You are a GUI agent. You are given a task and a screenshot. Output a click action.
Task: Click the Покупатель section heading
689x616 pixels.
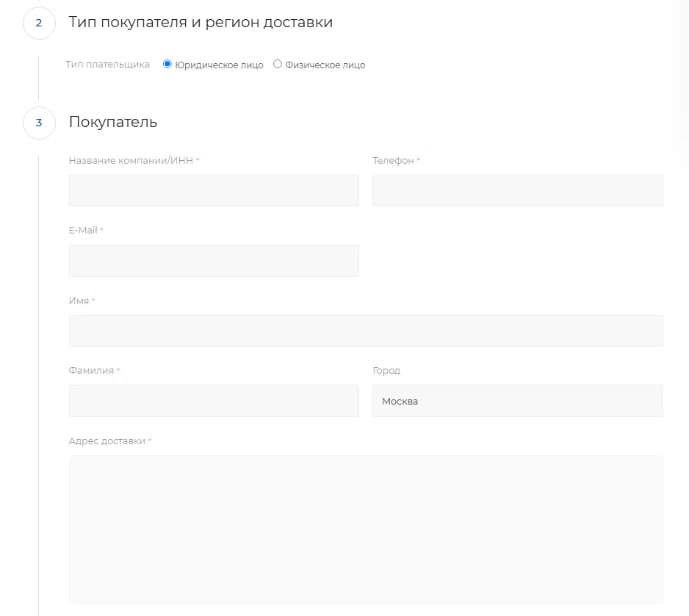[x=113, y=122]
